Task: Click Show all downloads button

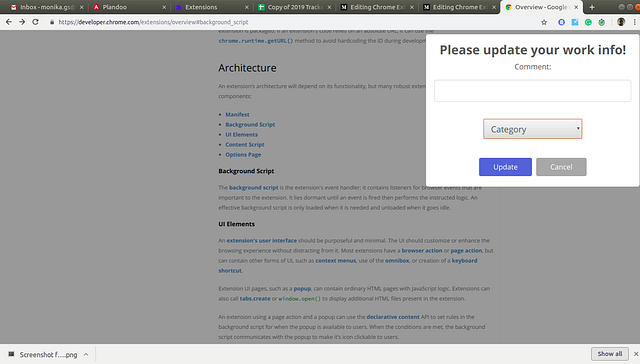Action: [x=610, y=354]
